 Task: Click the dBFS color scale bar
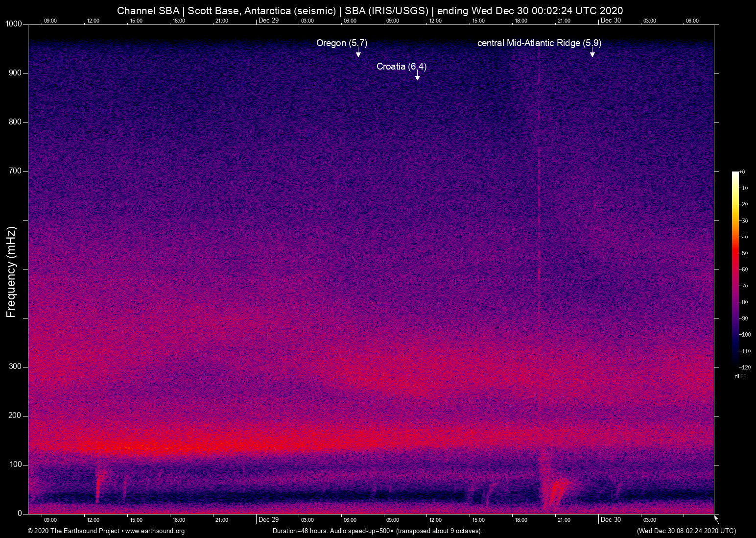[x=735, y=269]
